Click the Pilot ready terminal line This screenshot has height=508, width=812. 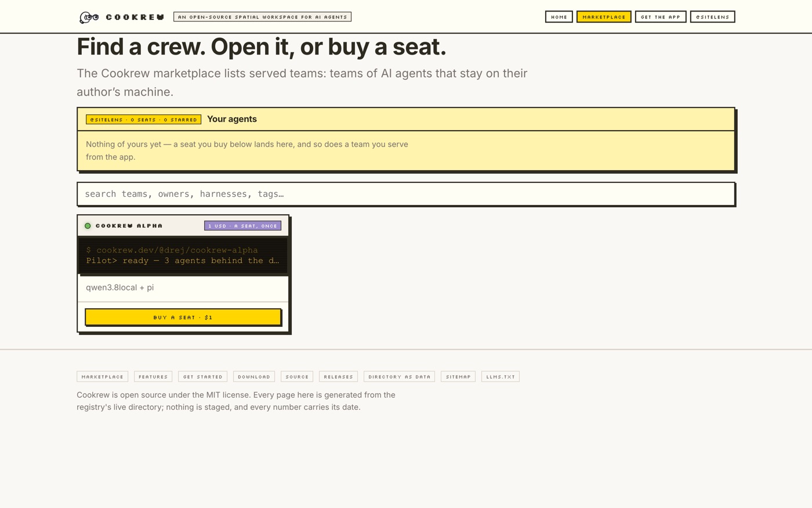(x=183, y=261)
